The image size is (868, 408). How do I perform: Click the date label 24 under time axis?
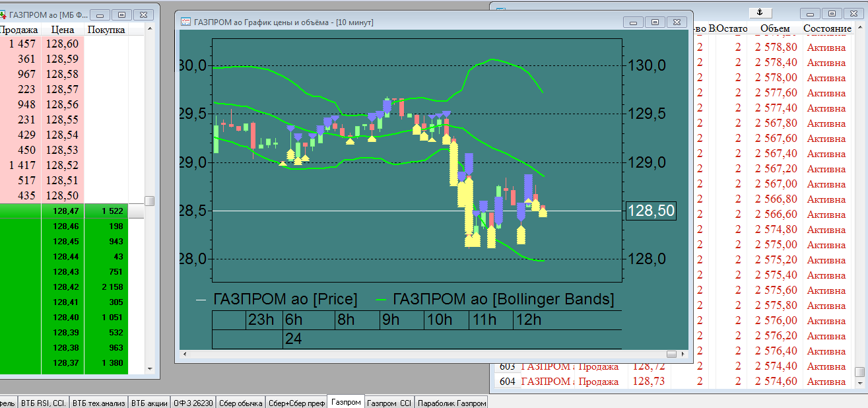click(x=293, y=339)
